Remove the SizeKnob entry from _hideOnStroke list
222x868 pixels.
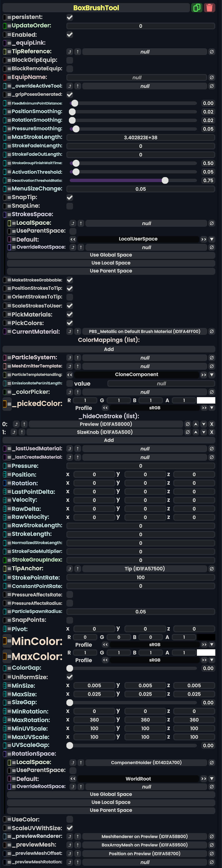(212, 432)
